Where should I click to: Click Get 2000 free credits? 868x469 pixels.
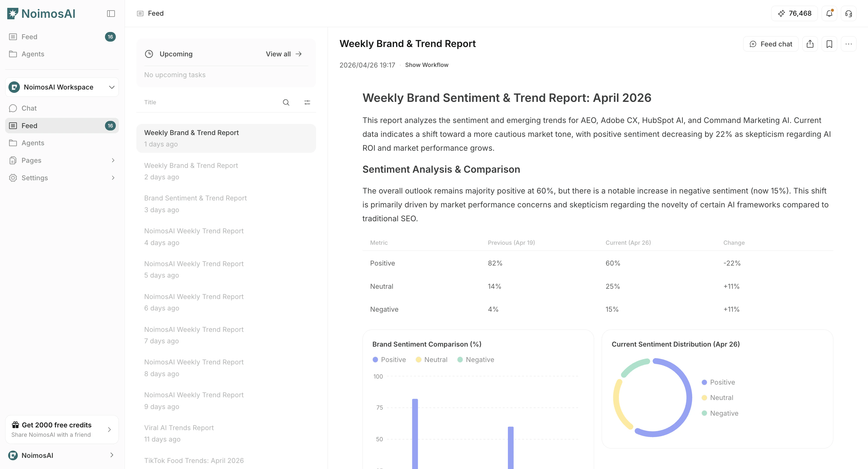pos(62,430)
